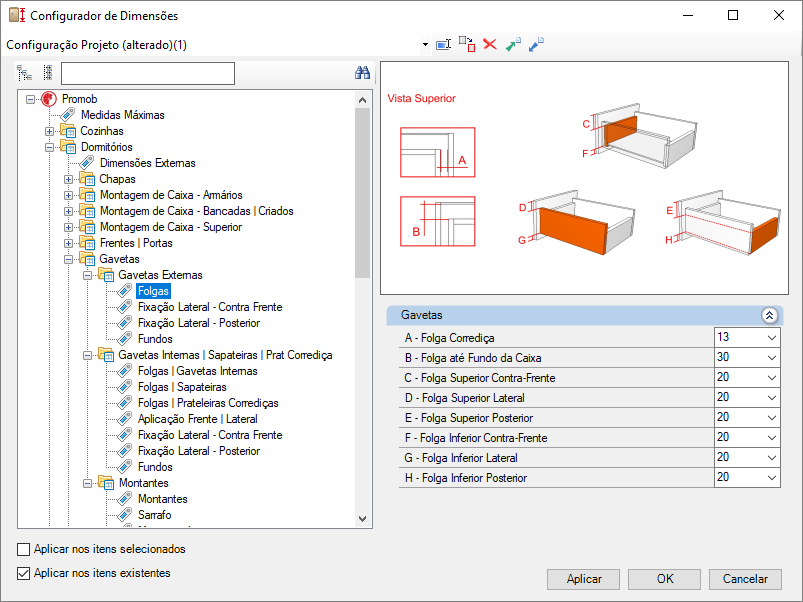The width and height of the screenshot is (803, 602).
Task: Click the OK button
Action: [x=664, y=579]
